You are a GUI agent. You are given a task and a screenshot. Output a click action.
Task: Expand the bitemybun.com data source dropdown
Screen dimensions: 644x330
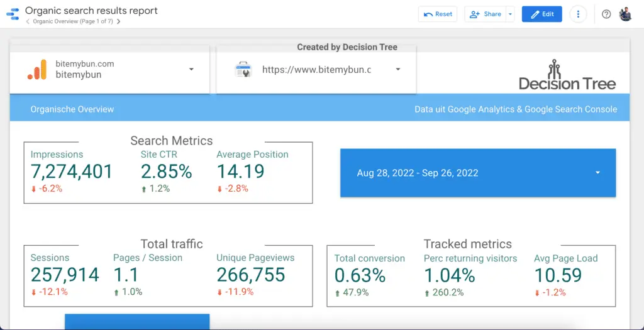pyautogui.click(x=191, y=69)
